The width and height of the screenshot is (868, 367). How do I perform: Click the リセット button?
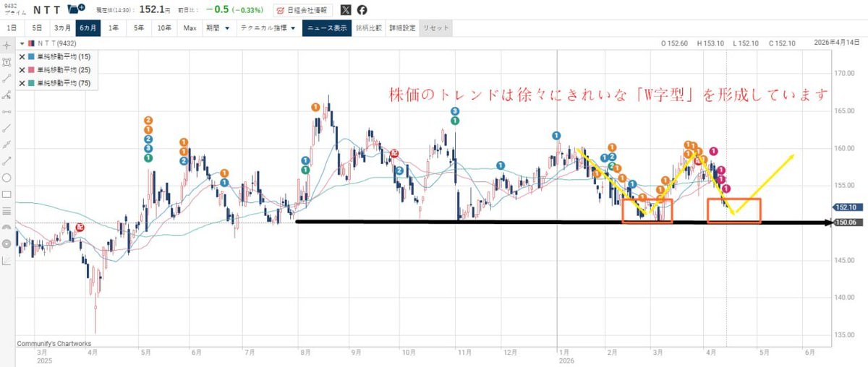click(436, 28)
